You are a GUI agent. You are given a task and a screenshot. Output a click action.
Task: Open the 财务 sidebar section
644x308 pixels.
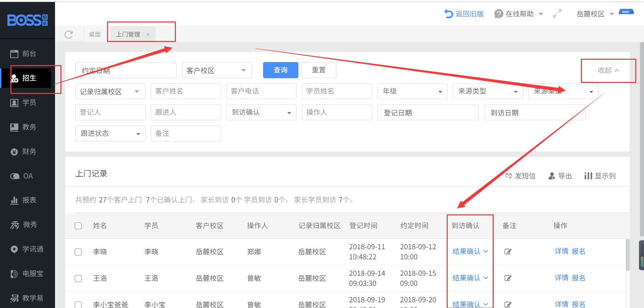coord(28,152)
